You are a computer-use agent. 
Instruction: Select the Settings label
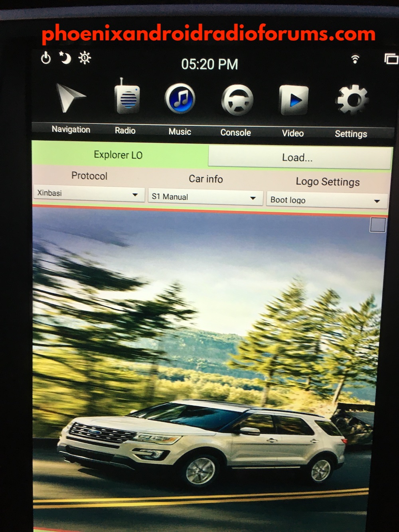[x=351, y=134]
